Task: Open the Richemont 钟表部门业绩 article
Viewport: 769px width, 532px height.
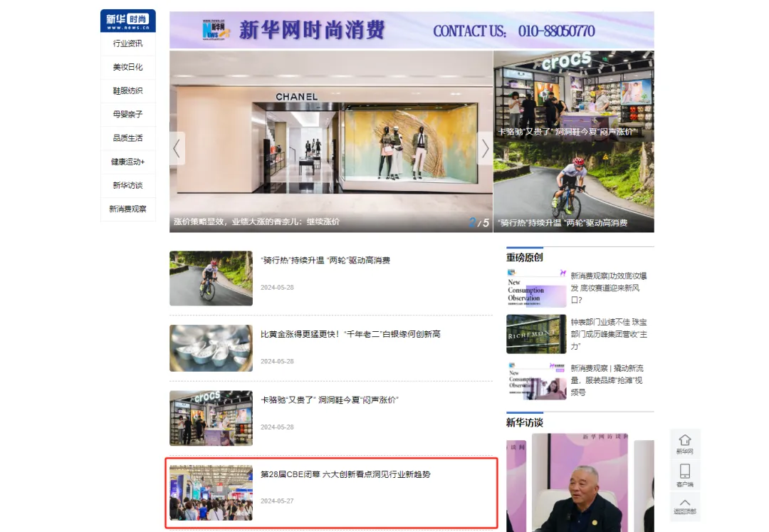Action: tap(609, 333)
